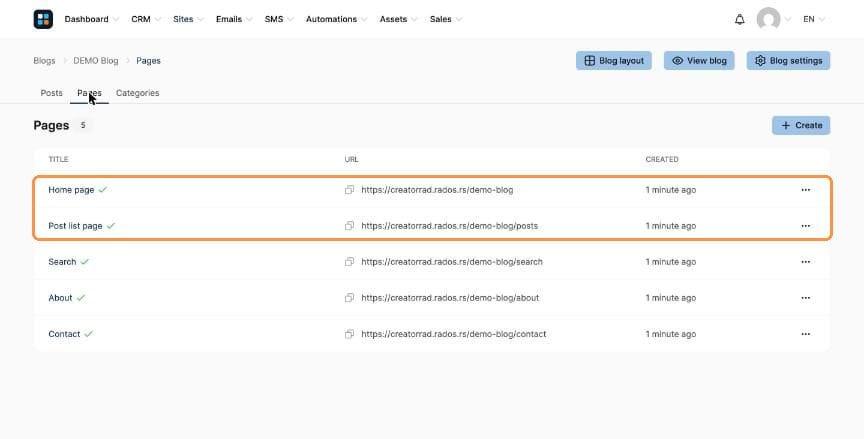Image resolution: width=864 pixels, height=439 pixels.
Task: Open three-dot menu for Home page
Action: (x=806, y=190)
